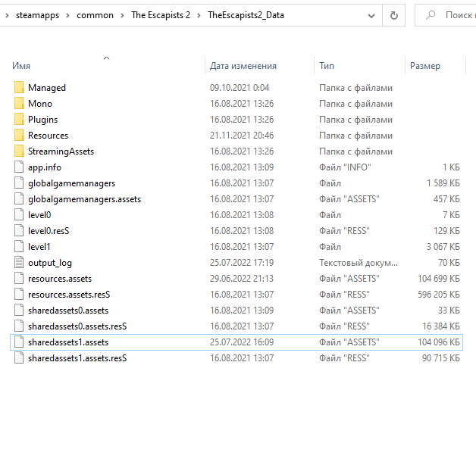
Task: Click the sharedassets0.assets.resS file icon
Action: [19, 326]
